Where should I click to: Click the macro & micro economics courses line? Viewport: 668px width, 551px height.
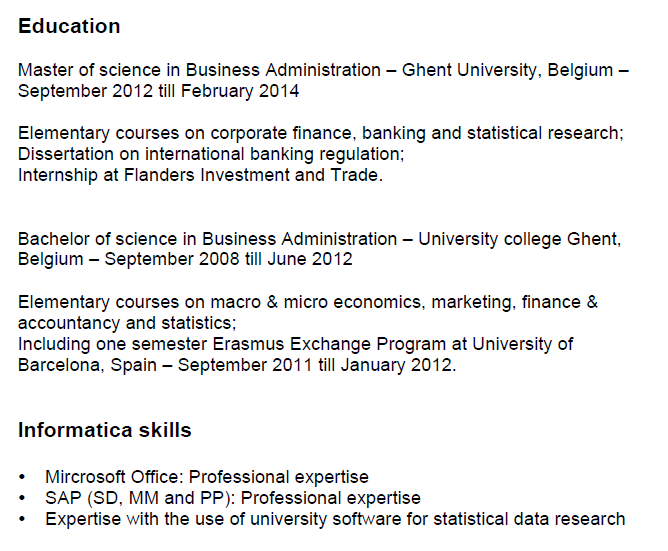tap(307, 302)
